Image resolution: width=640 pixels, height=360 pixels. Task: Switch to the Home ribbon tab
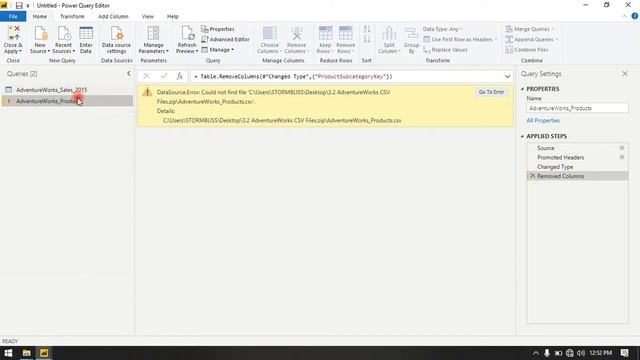[40, 16]
